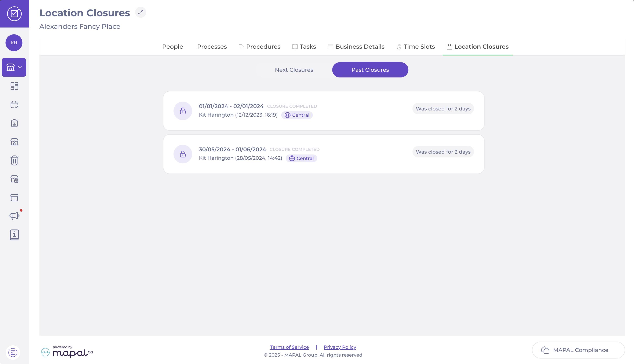Switch to the Processes tab
The image size is (634, 364).
[212, 47]
